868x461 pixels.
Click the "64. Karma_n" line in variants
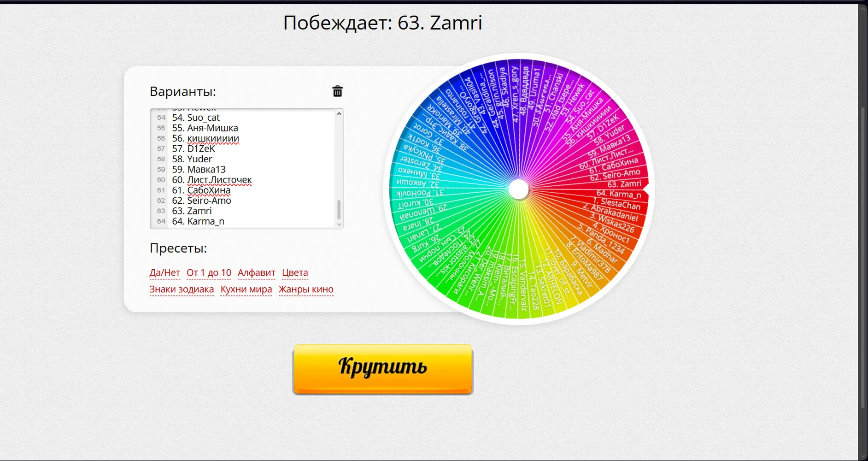198,221
